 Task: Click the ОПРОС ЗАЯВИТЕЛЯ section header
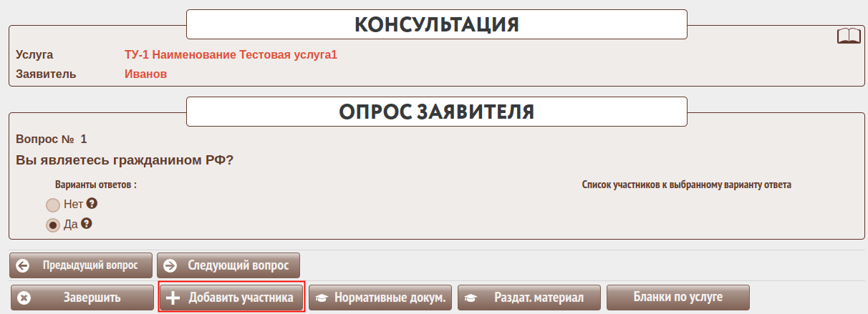coord(436,112)
